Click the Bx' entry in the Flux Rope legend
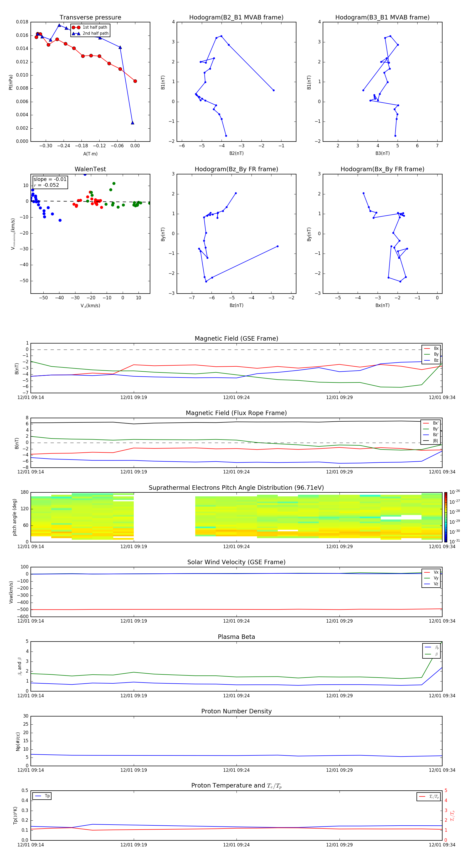The image size is (473, 868). 431,423
